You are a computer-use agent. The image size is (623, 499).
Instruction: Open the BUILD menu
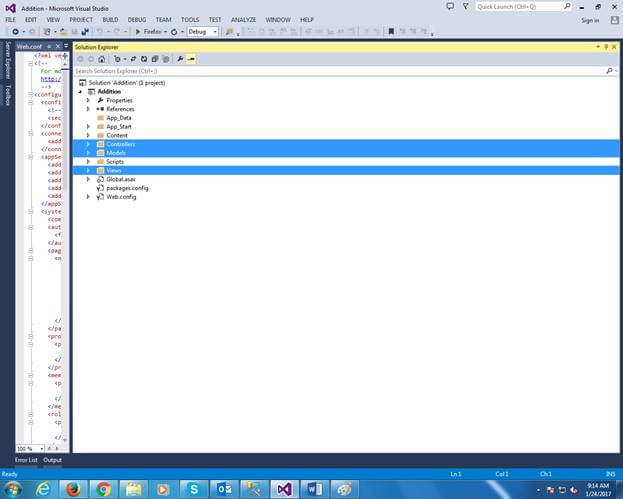(x=110, y=20)
